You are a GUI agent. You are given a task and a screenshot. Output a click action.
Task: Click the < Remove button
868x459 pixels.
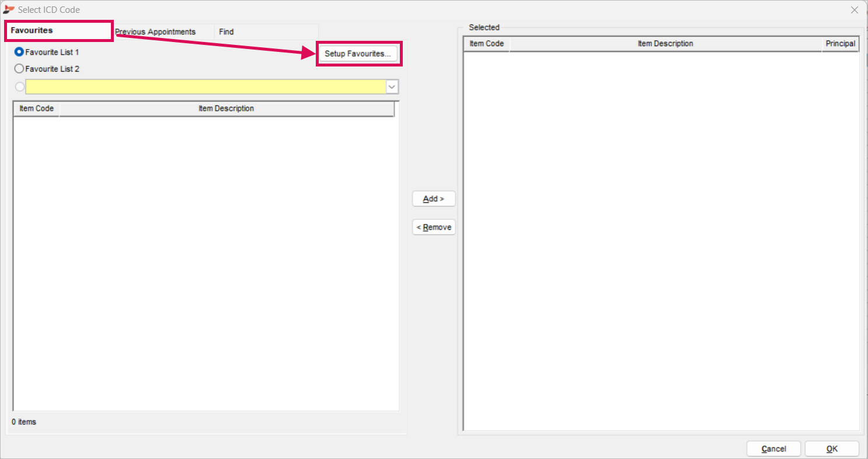434,227
